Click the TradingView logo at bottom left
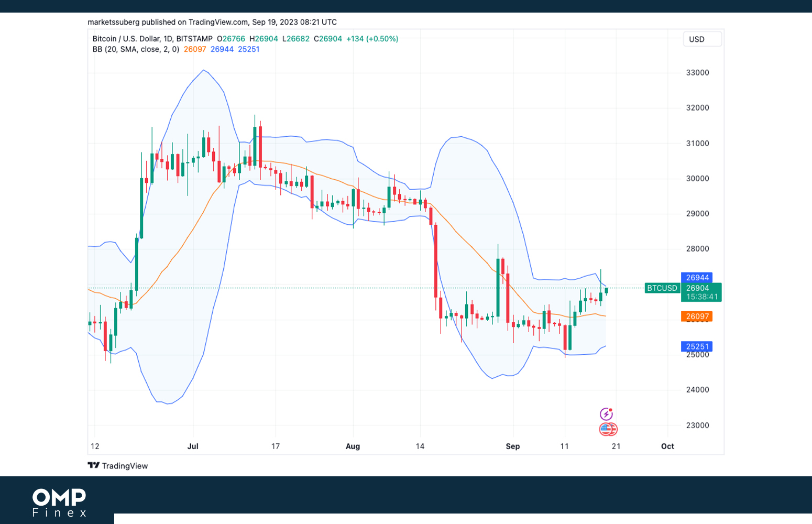The width and height of the screenshot is (812, 524). pyautogui.click(x=118, y=466)
